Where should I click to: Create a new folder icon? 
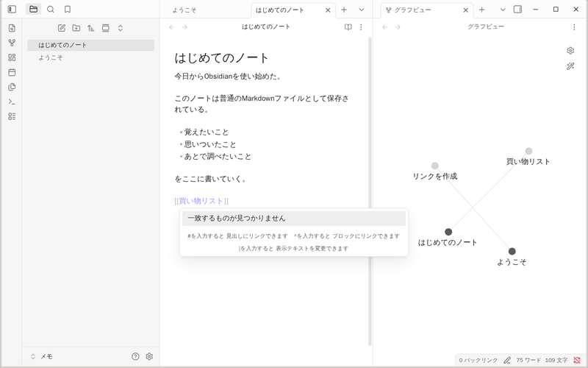pos(76,28)
